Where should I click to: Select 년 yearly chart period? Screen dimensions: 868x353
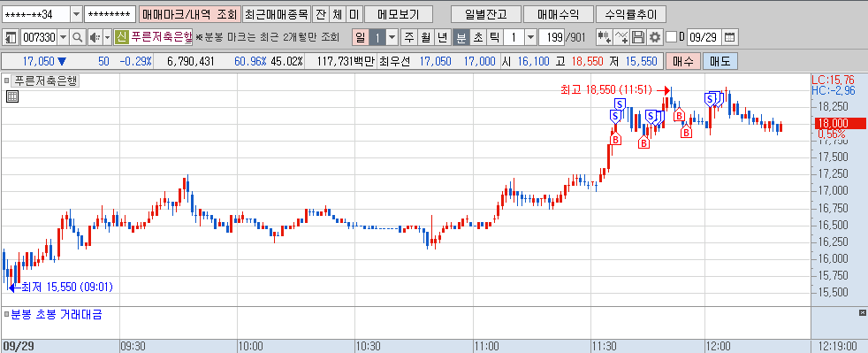click(442, 38)
